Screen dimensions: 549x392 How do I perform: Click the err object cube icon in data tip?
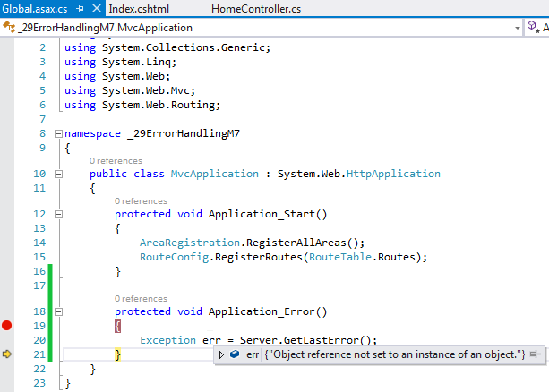click(x=235, y=354)
